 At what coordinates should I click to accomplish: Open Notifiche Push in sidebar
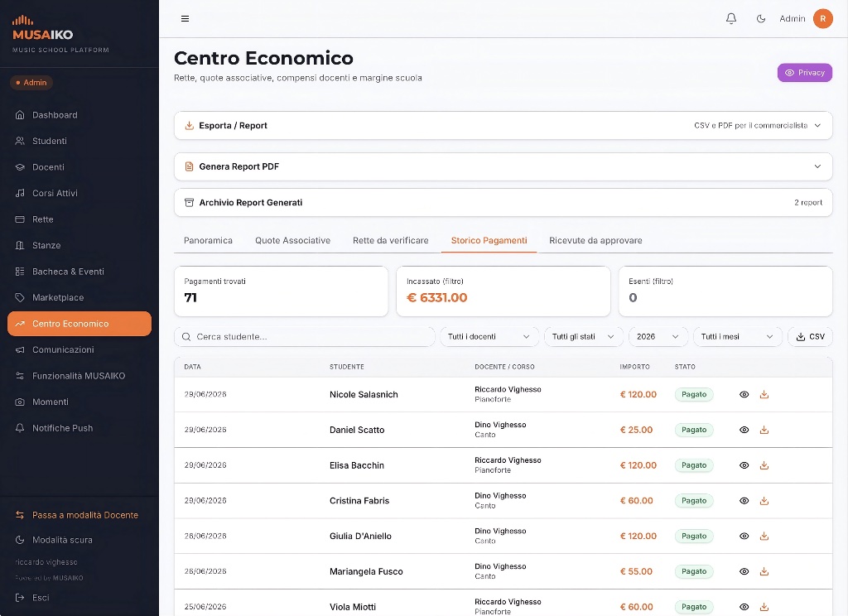pyautogui.click(x=79, y=428)
